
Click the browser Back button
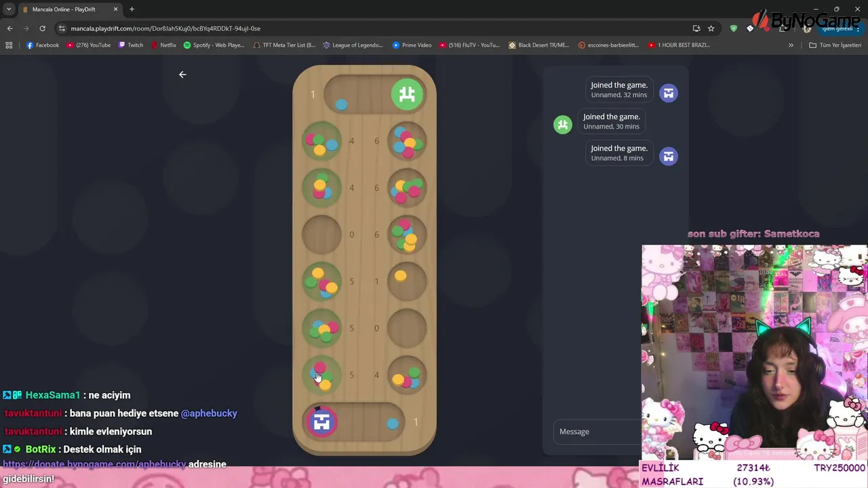click(x=9, y=28)
